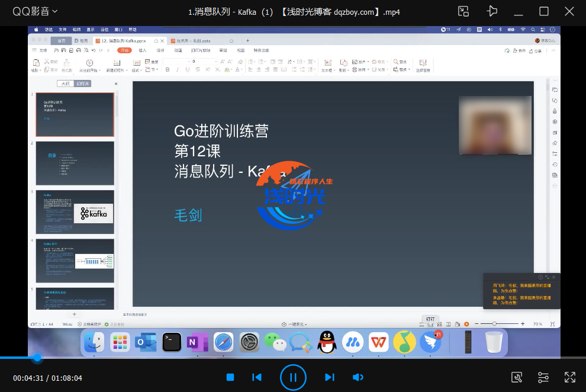Stop video playback with the square button
This screenshot has width=586, height=392.
230,377
